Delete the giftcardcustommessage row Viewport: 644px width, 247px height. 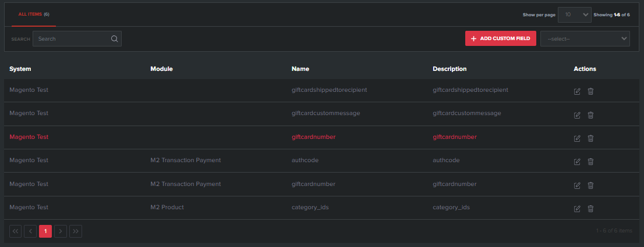[590, 115]
